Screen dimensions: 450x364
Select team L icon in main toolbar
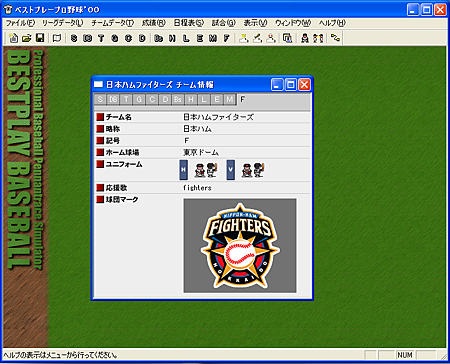pos(186,38)
